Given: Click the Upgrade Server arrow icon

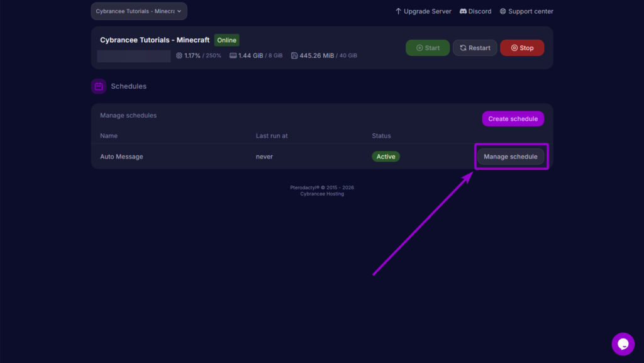Looking at the screenshot, I should [x=398, y=11].
